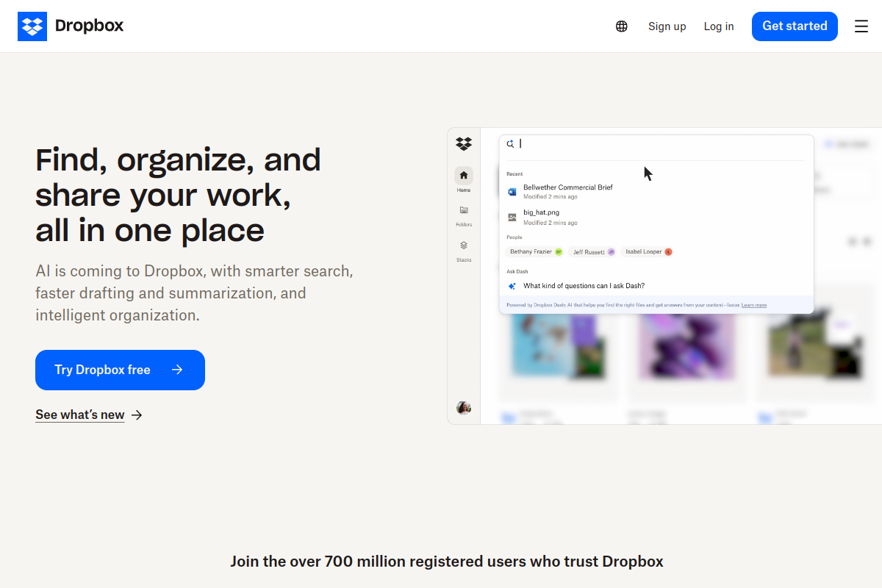Click the Word document icon for Bellwether
Viewport: 882px width, 588px height.
pos(512,192)
